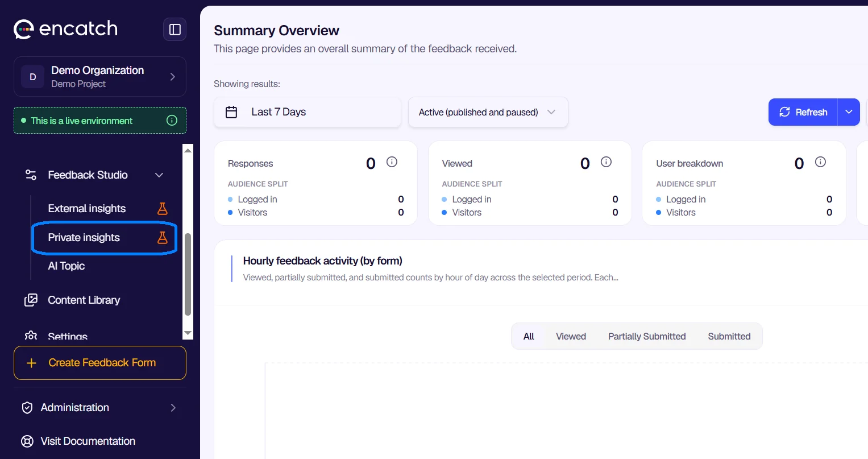Screen dimensions: 868x459
Task: Click the Refresh arrows icon
Action: (784, 112)
